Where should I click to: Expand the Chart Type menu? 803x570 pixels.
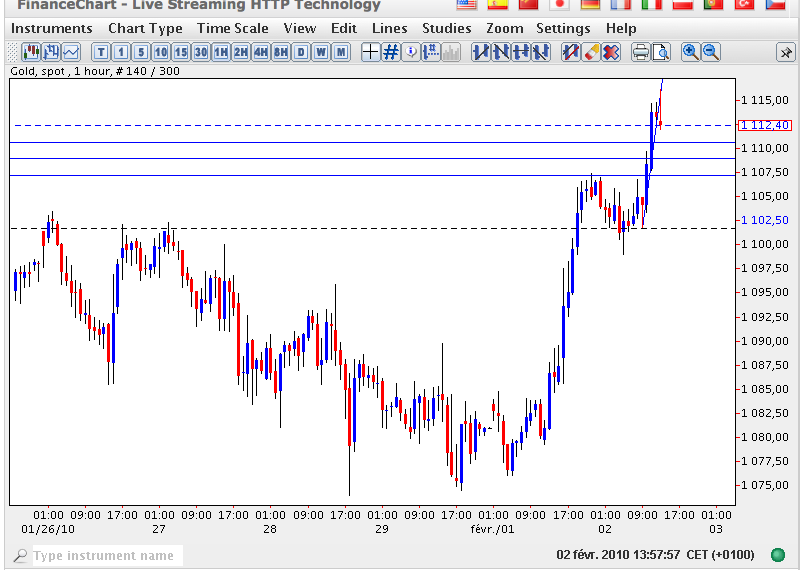[x=145, y=28]
